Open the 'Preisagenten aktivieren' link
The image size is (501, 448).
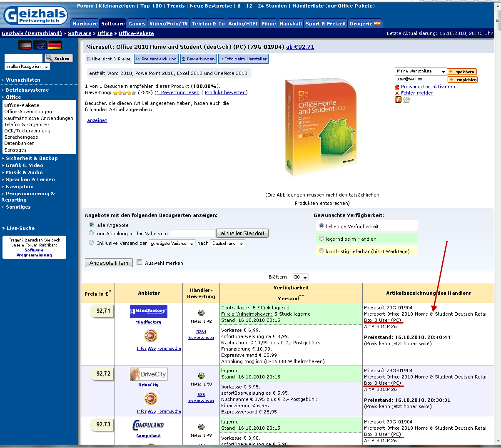point(428,87)
